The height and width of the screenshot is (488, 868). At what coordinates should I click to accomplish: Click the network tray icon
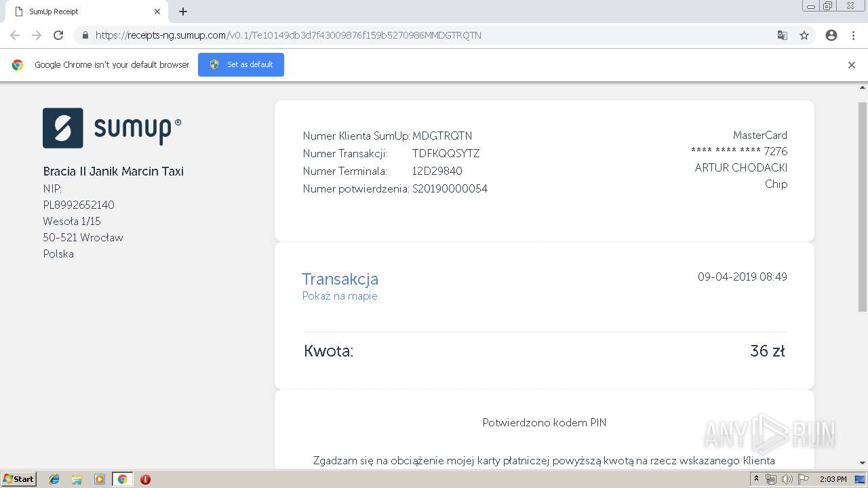click(x=771, y=479)
